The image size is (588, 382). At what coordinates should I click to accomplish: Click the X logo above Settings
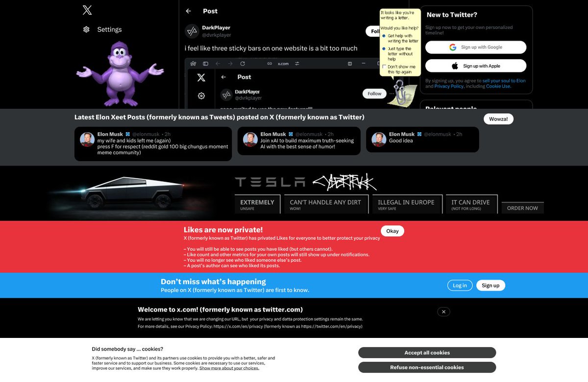click(87, 10)
